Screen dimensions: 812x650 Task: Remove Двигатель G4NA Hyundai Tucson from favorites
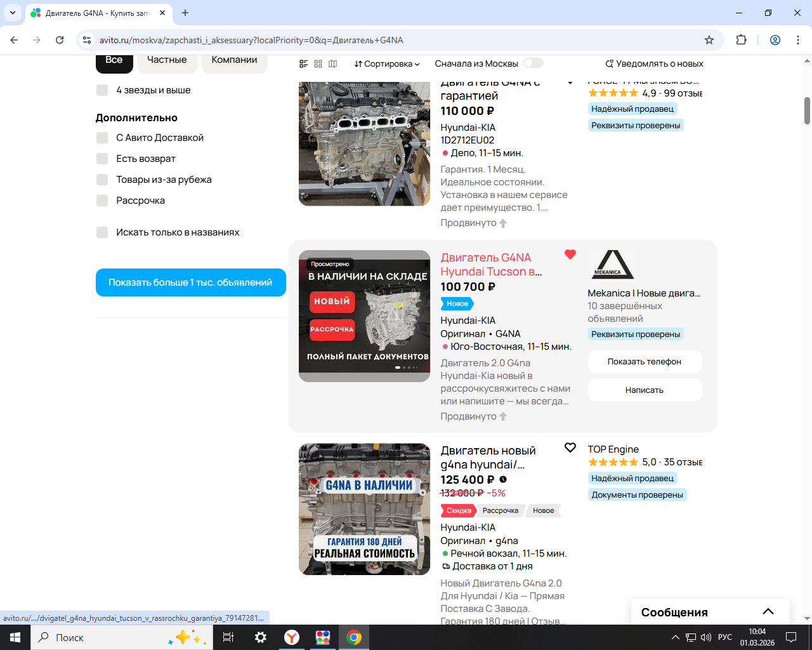tap(570, 255)
